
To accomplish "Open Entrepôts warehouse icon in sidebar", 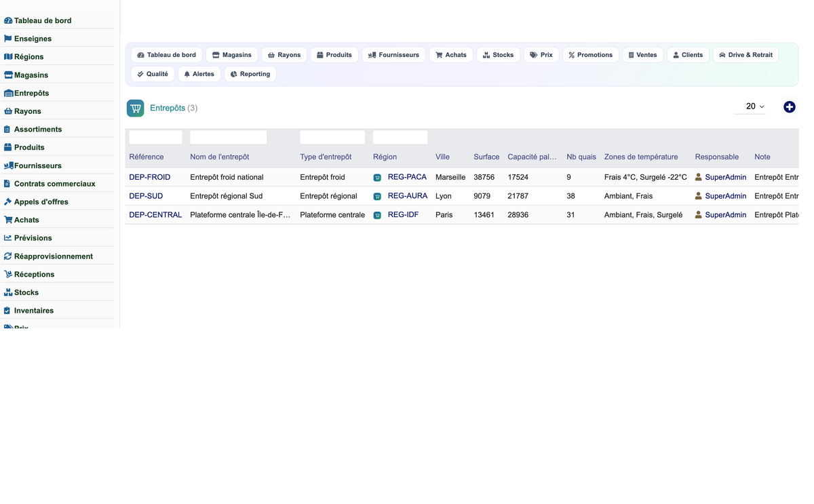I will pyautogui.click(x=8, y=93).
